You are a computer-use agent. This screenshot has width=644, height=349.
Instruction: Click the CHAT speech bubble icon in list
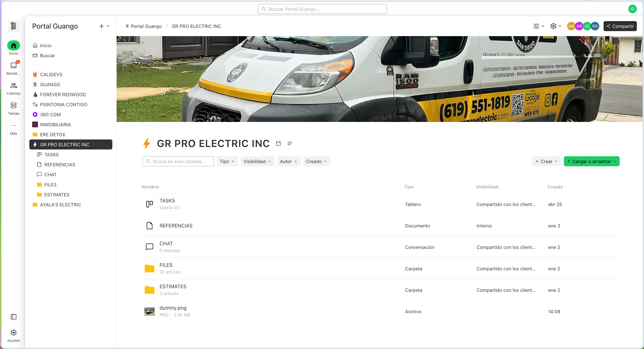pyautogui.click(x=150, y=247)
